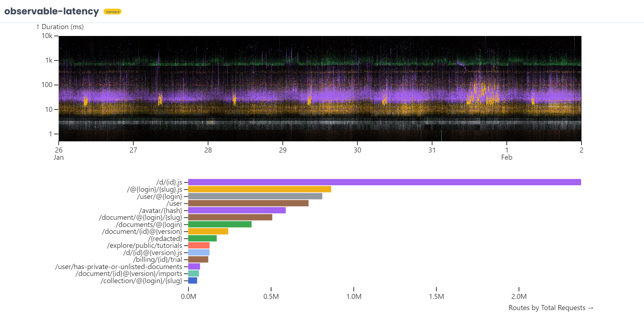The height and width of the screenshot is (318, 644).
Task: Click the /avatar/{hash} route label
Action: pos(161,210)
